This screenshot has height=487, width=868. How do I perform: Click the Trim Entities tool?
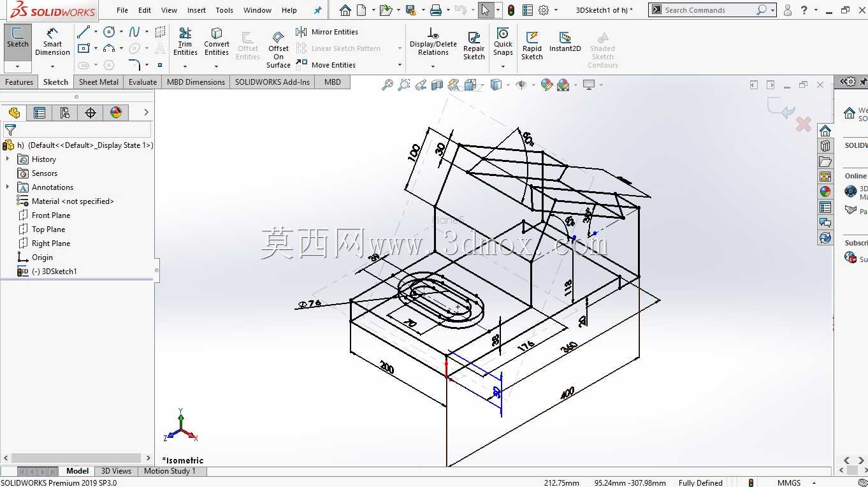pos(185,41)
